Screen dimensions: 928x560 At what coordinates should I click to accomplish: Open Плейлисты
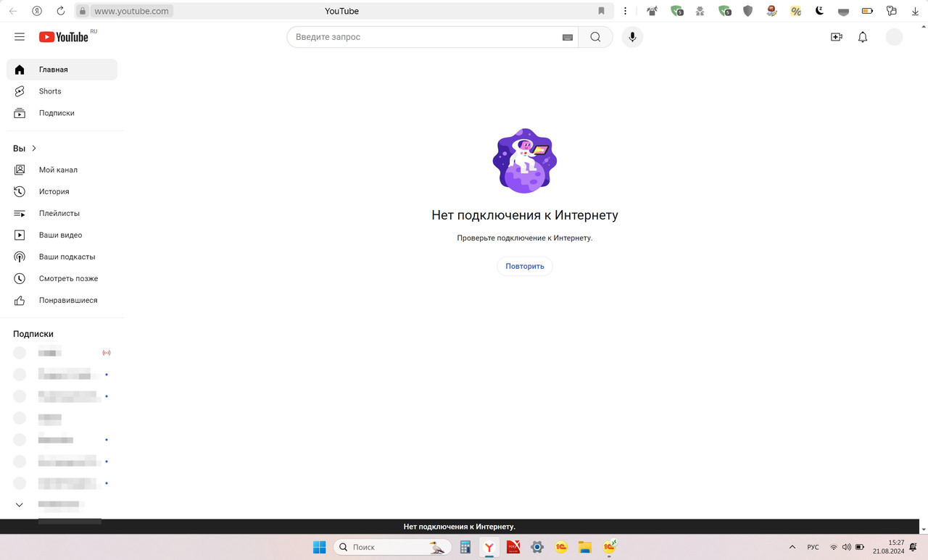[62, 213]
